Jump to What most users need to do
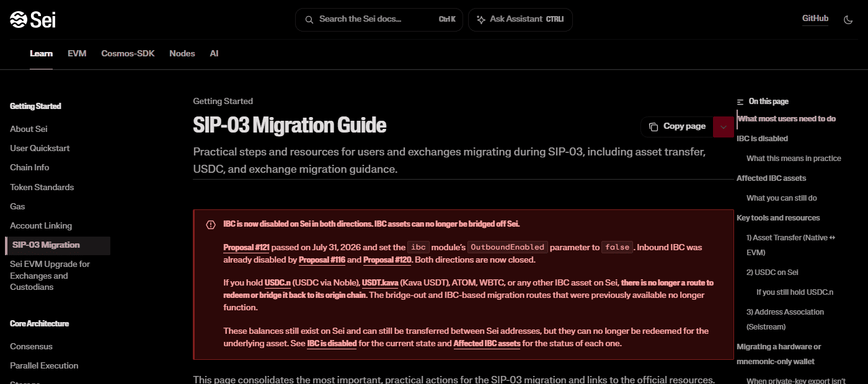 coord(786,119)
